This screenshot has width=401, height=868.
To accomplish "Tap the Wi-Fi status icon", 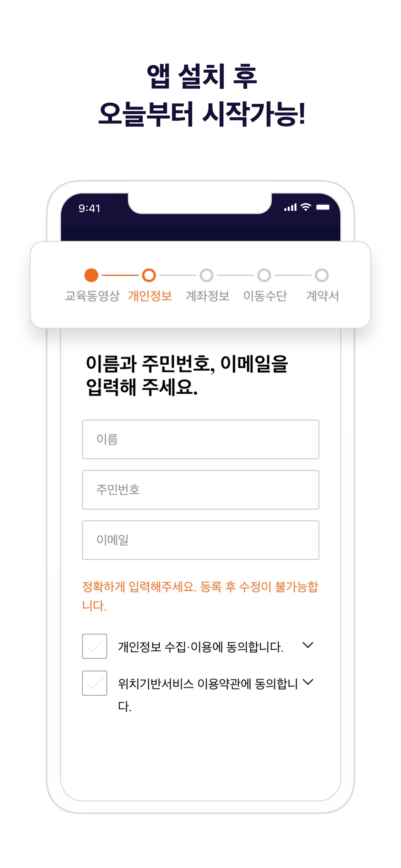I will pyautogui.click(x=306, y=207).
